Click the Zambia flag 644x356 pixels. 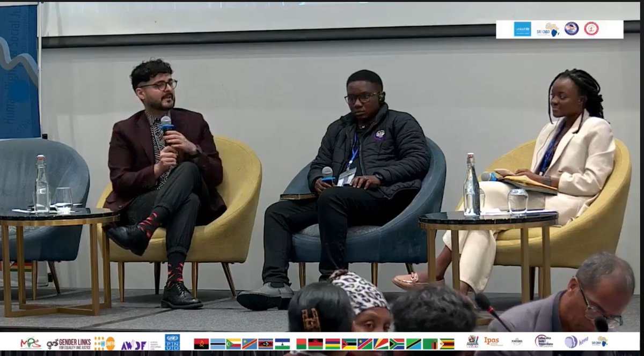pyautogui.click(x=430, y=344)
